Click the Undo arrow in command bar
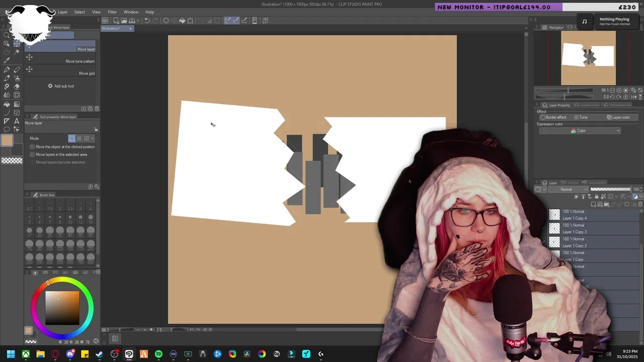 pos(147,21)
